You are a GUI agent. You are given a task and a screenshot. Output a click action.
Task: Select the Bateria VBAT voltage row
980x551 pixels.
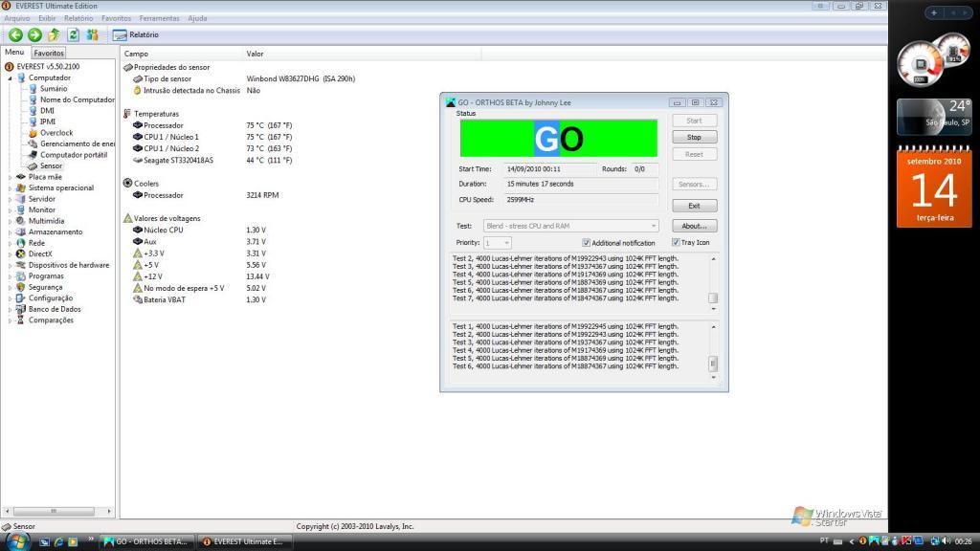pos(200,299)
